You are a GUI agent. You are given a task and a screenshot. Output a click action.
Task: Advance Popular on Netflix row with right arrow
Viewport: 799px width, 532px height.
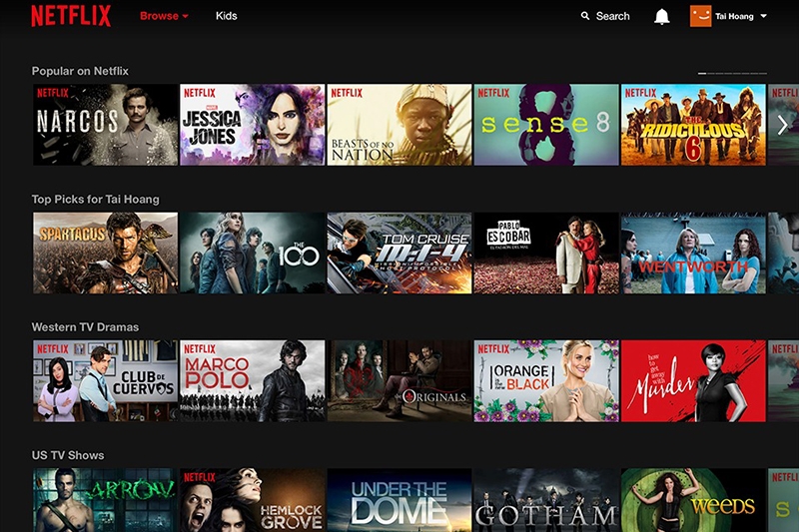coord(783,125)
